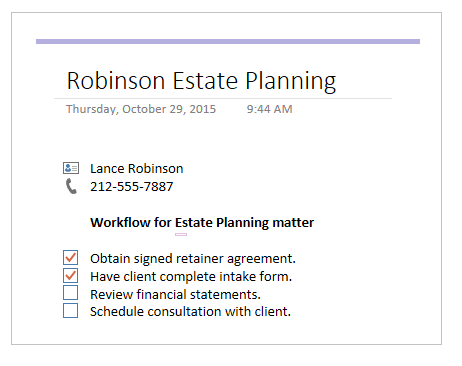Click the Workflow for Estate Planning matter heading
Image resolution: width=462 pixels, height=366 pixels.
[202, 223]
